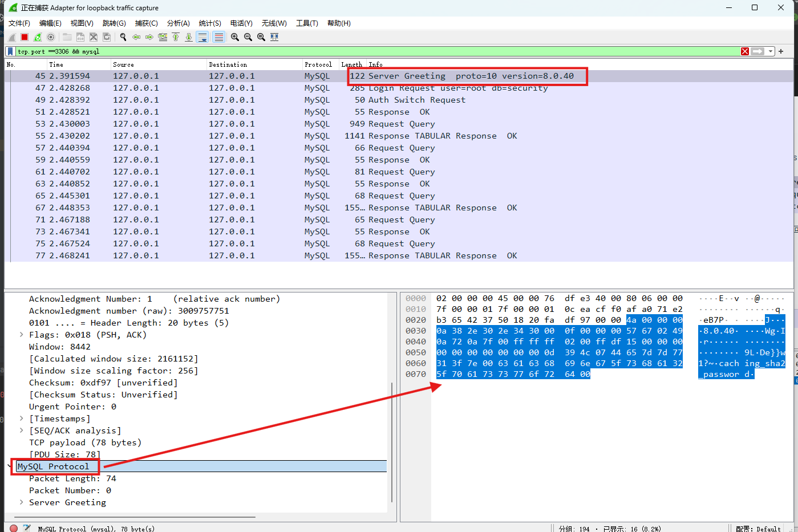Viewport: 798px width, 532px height.
Task: Select packet 47 Login Request row
Action: point(399,88)
